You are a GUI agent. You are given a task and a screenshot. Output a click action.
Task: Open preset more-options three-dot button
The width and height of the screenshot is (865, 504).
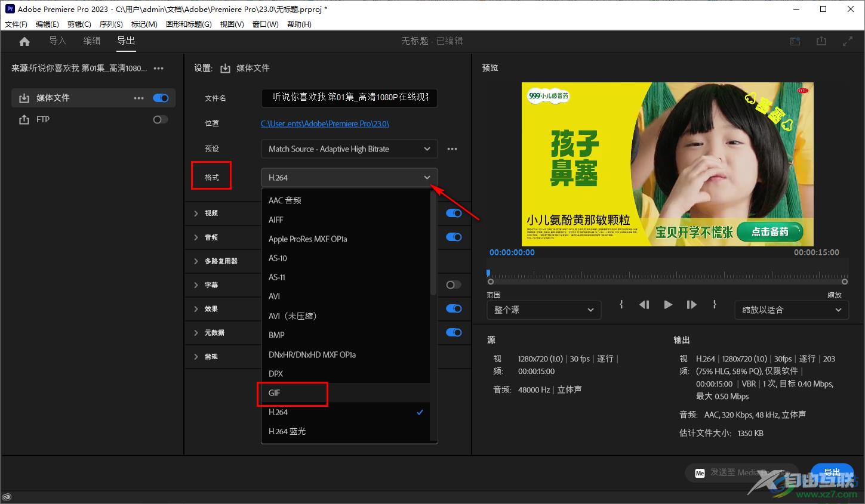point(452,149)
